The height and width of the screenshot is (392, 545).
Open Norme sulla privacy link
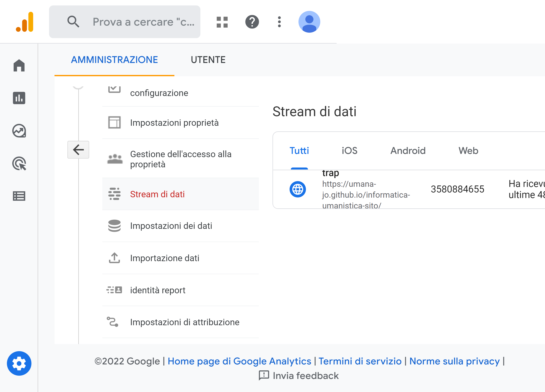tap(454, 361)
